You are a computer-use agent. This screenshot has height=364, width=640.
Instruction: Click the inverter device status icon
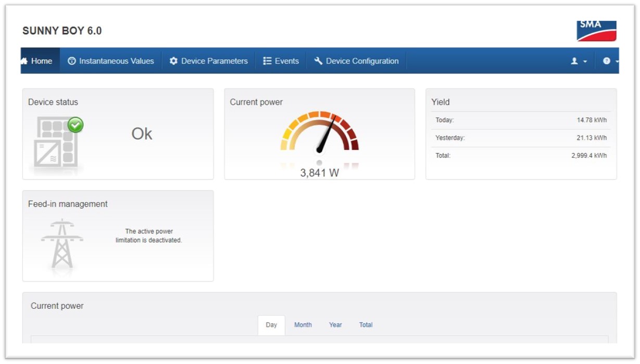click(56, 143)
